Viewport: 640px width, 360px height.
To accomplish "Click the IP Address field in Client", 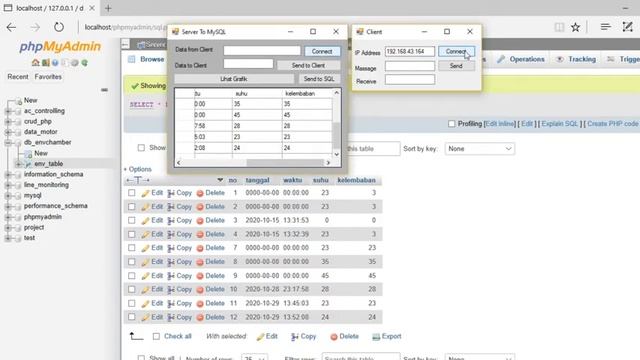I will pos(409,51).
